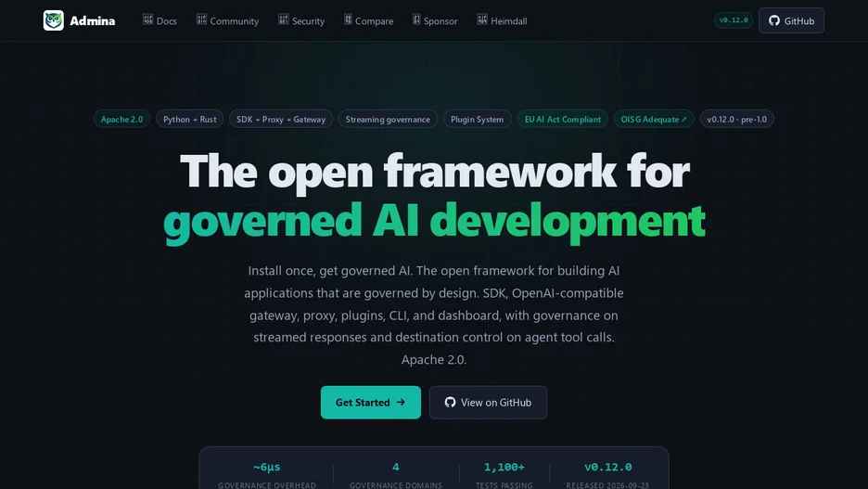The height and width of the screenshot is (489, 868).
Task: Open the Community nav link
Action: (x=235, y=21)
